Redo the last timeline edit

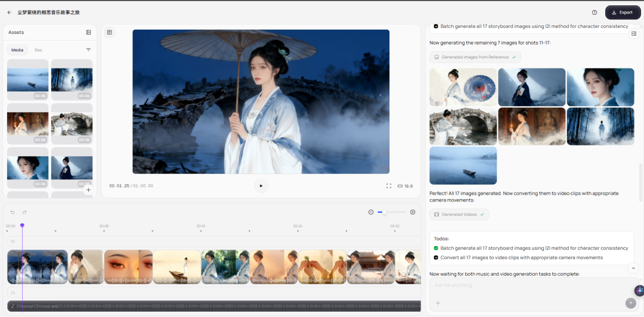24,212
